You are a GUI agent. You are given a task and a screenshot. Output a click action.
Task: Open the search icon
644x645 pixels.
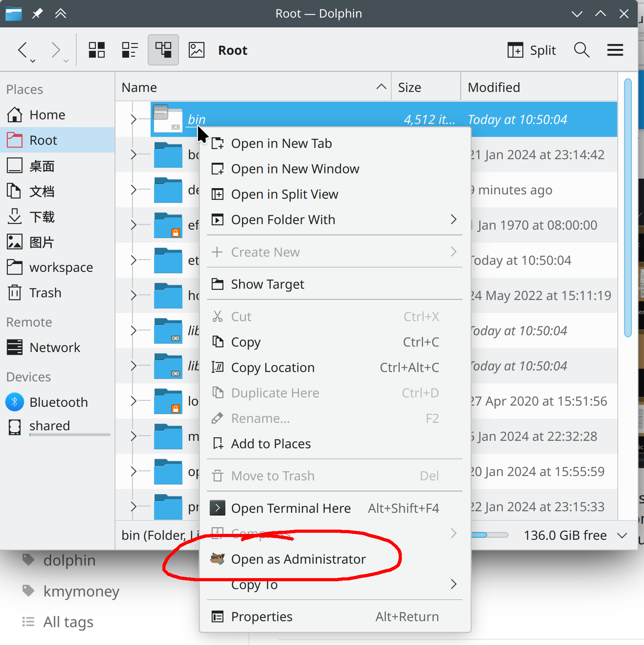[x=582, y=50]
